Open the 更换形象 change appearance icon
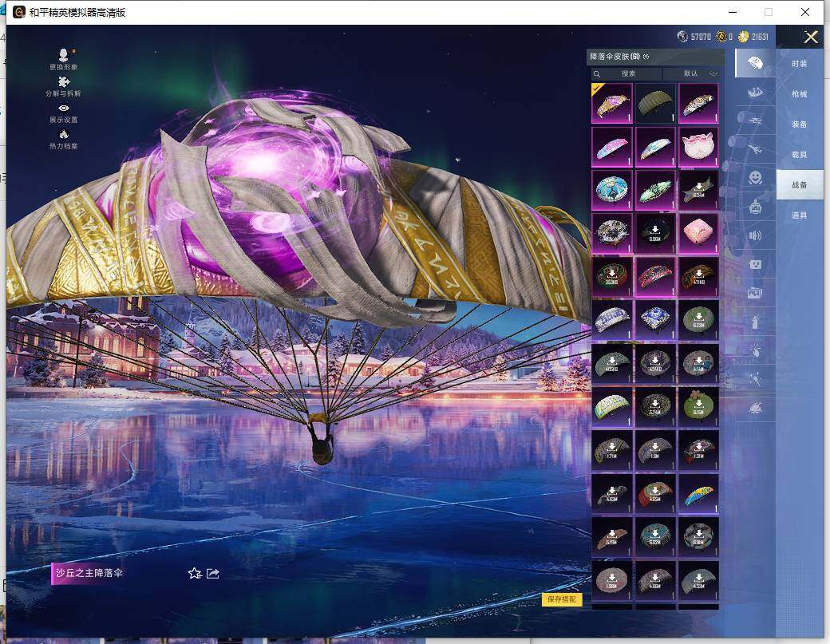Screen dimensions: 830x644 (64, 59)
